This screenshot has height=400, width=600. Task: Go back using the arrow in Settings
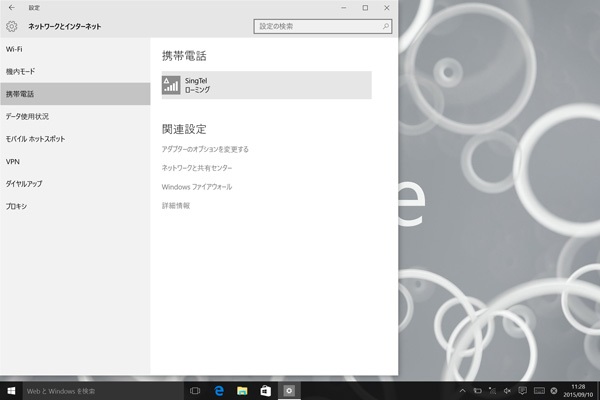pos(11,7)
